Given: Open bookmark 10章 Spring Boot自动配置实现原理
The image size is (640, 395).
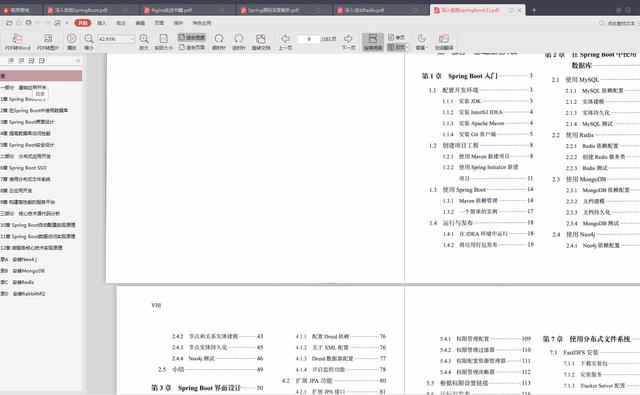Looking at the screenshot, I should pos(38,224).
